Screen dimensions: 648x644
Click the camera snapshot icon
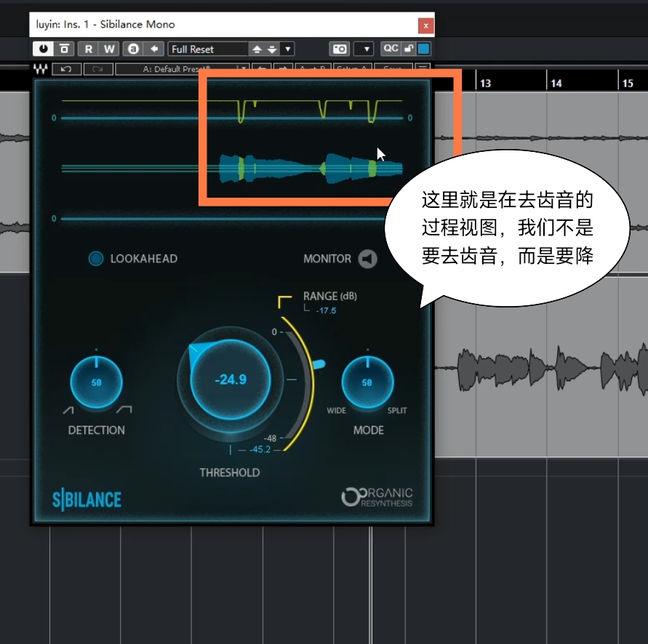(340, 49)
